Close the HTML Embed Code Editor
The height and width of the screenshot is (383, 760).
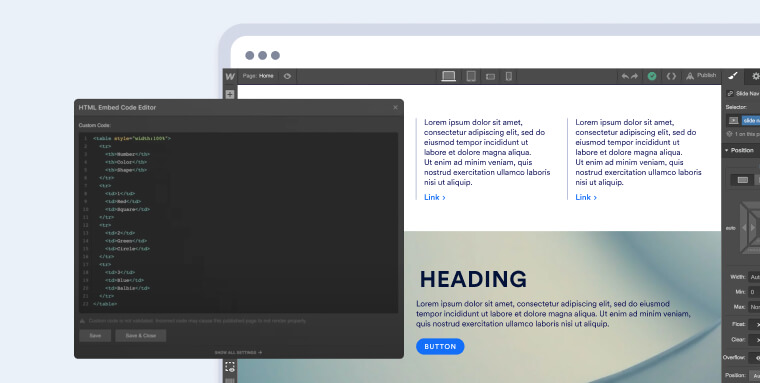(395, 108)
